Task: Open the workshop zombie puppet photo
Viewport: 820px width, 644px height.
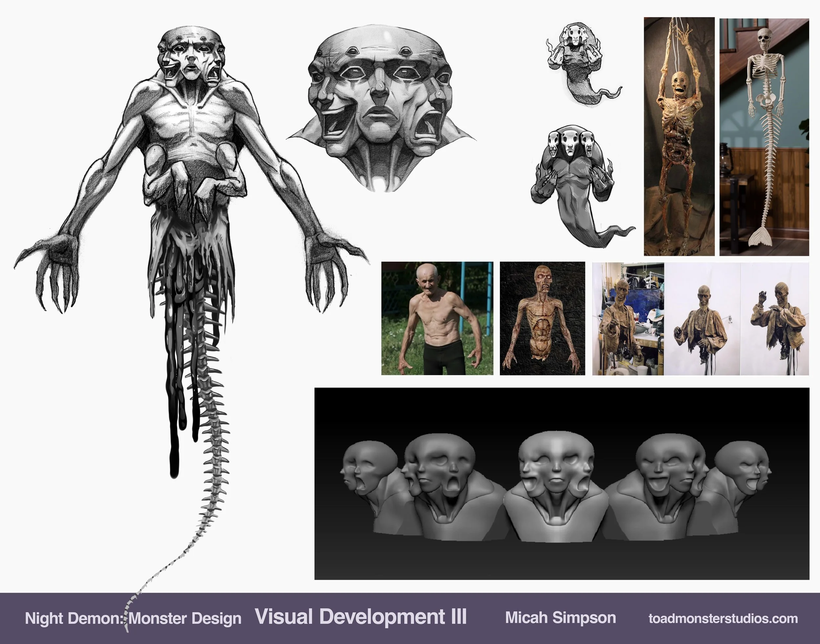Action: pyautogui.click(x=628, y=319)
